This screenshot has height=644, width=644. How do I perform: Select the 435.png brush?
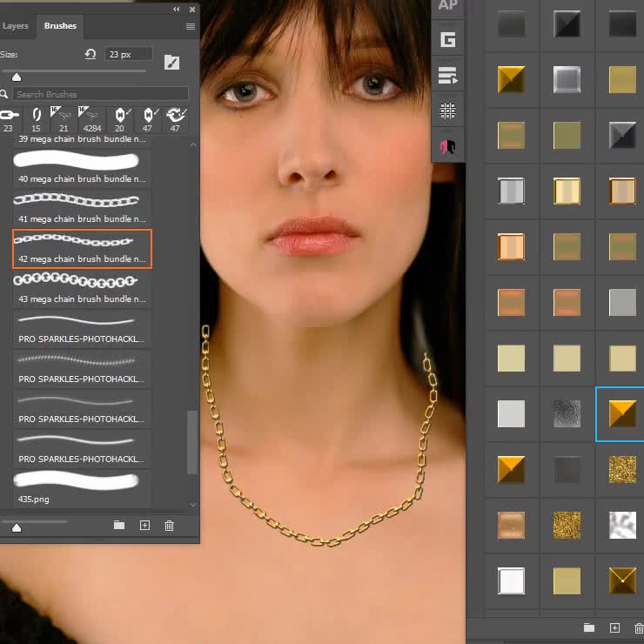(82, 489)
